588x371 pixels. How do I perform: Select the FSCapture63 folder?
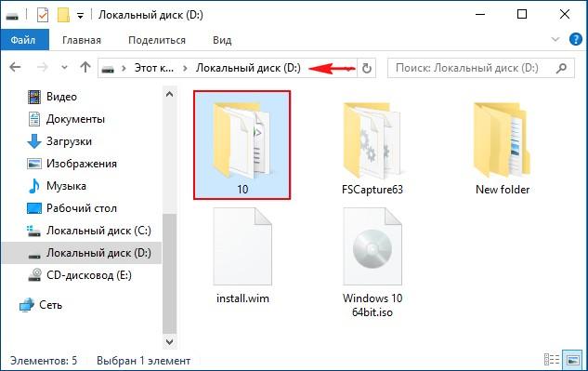[x=372, y=149]
